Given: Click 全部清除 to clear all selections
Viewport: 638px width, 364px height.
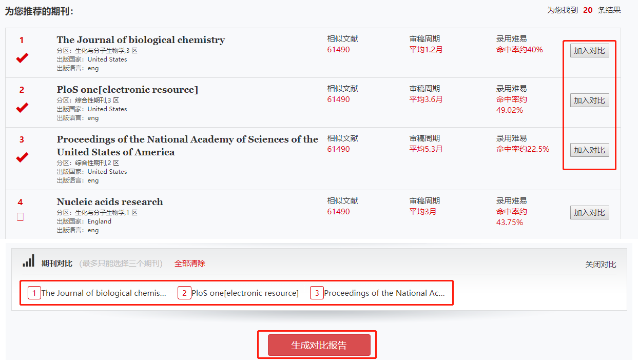Looking at the screenshot, I should [x=189, y=264].
